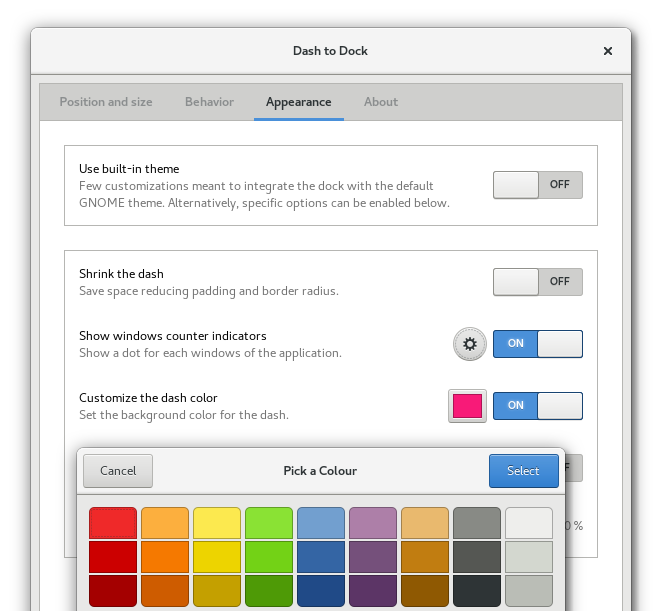Viewport: 672px width, 611px height.
Task: Select the near-white swatch in top row
Action: pyautogui.click(x=529, y=523)
